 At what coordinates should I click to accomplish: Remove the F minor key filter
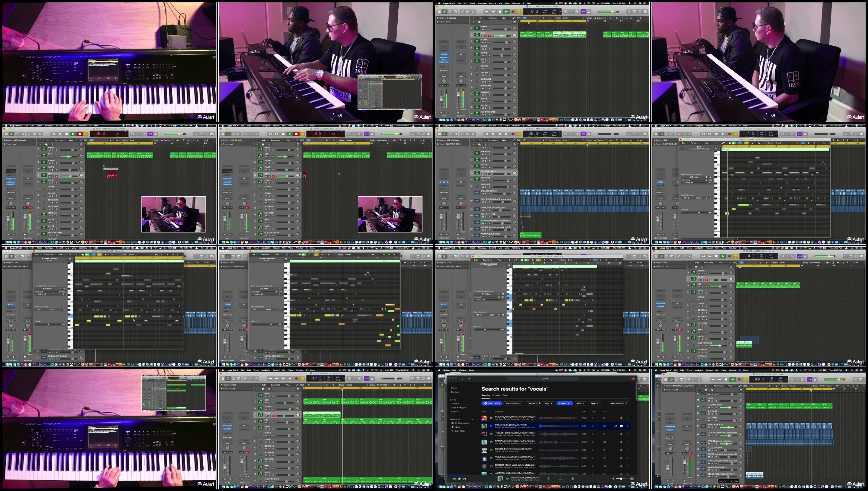pos(568,403)
